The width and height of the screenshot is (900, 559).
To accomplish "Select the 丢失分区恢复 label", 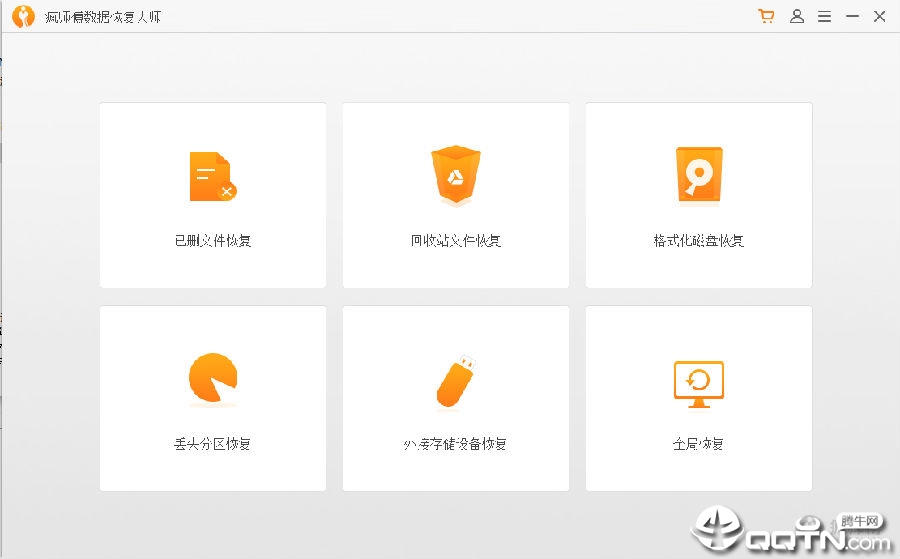I will [212, 444].
